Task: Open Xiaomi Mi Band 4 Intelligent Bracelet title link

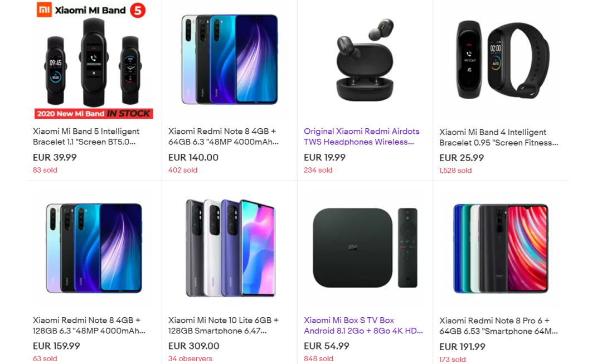Action: (x=498, y=137)
